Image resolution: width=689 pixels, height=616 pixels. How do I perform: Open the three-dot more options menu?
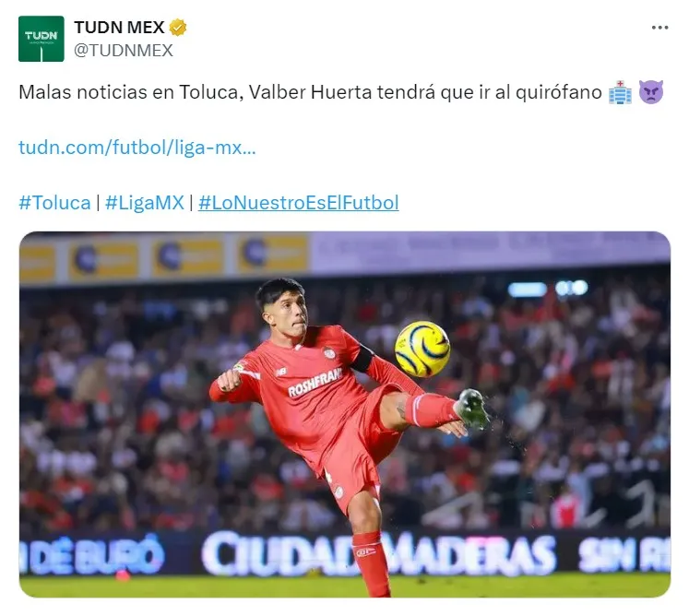coord(659,28)
